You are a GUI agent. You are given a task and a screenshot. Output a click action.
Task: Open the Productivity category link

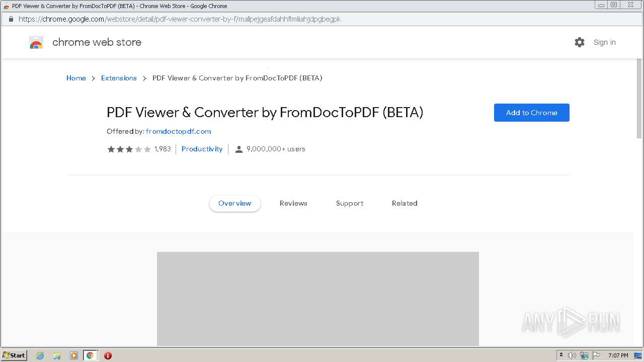[202, 149]
